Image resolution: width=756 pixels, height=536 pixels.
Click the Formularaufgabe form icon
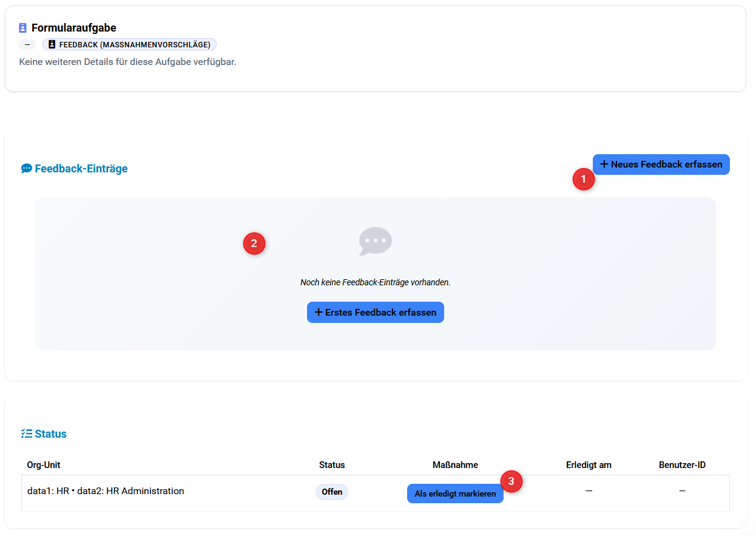pyautogui.click(x=23, y=28)
